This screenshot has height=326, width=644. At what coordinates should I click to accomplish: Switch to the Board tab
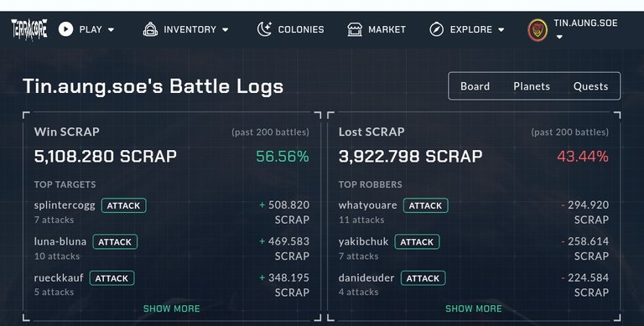pyautogui.click(x=475, y=86)
